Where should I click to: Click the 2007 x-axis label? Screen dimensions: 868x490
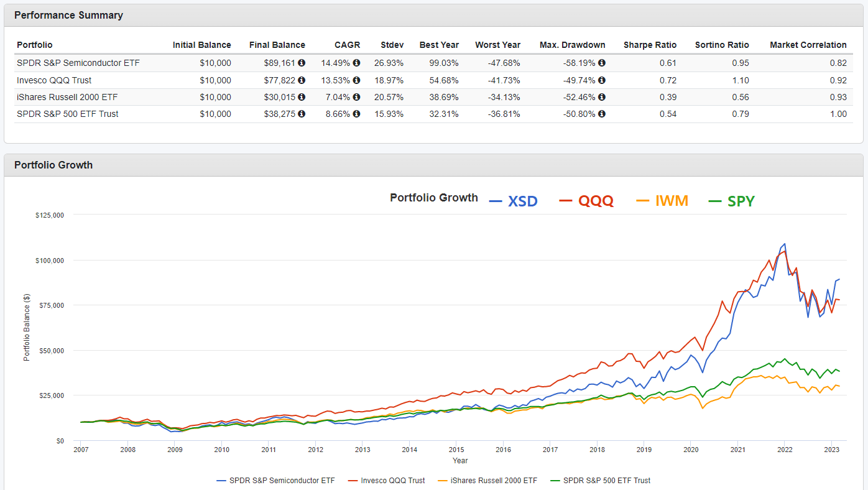coord(81,450)
